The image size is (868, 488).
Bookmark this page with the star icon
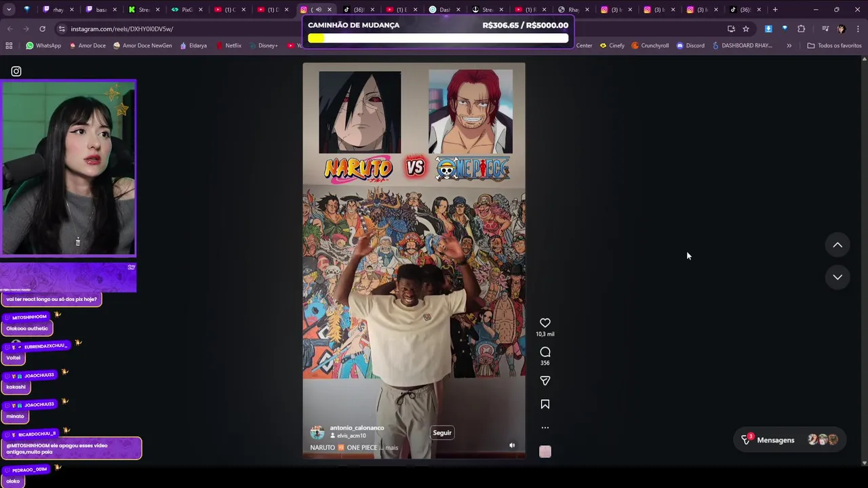click(746, 29)
